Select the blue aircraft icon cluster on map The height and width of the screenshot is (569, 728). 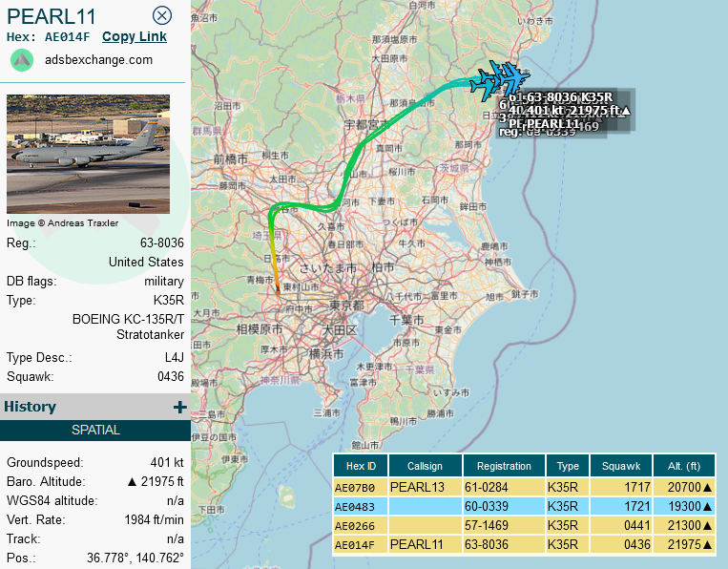499,79
